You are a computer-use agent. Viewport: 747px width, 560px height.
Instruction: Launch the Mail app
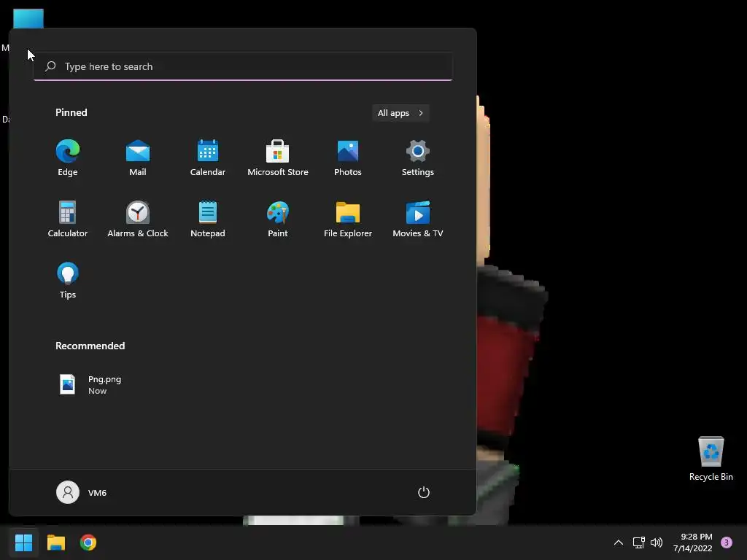138,158
